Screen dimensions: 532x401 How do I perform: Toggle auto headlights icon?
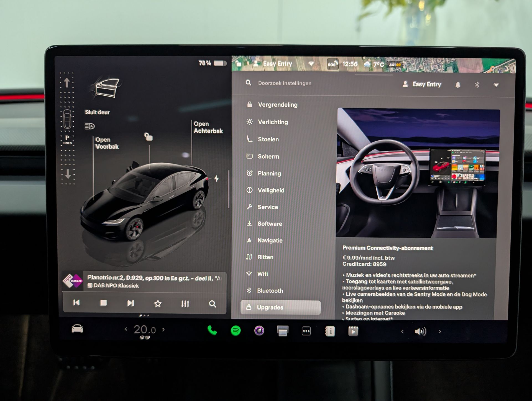click(90, 126)
